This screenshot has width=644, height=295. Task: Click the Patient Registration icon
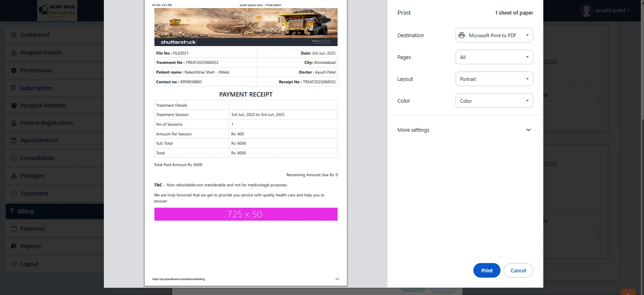pos(14,123)
